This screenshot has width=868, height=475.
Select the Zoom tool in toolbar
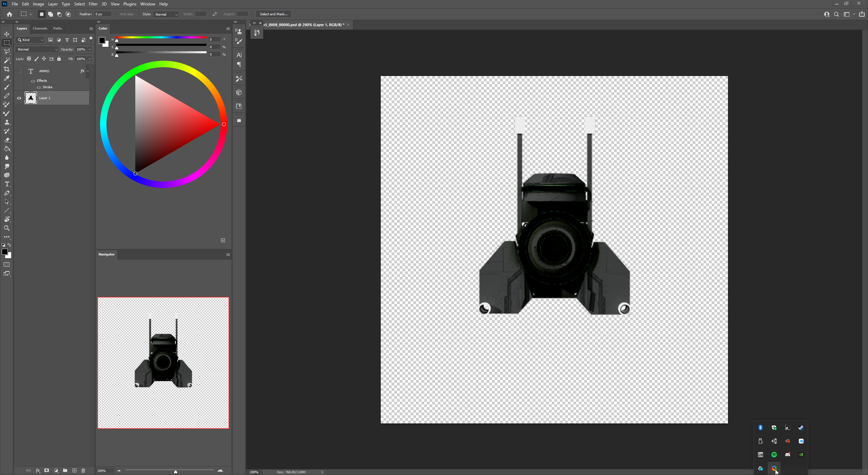coord(7,228)
